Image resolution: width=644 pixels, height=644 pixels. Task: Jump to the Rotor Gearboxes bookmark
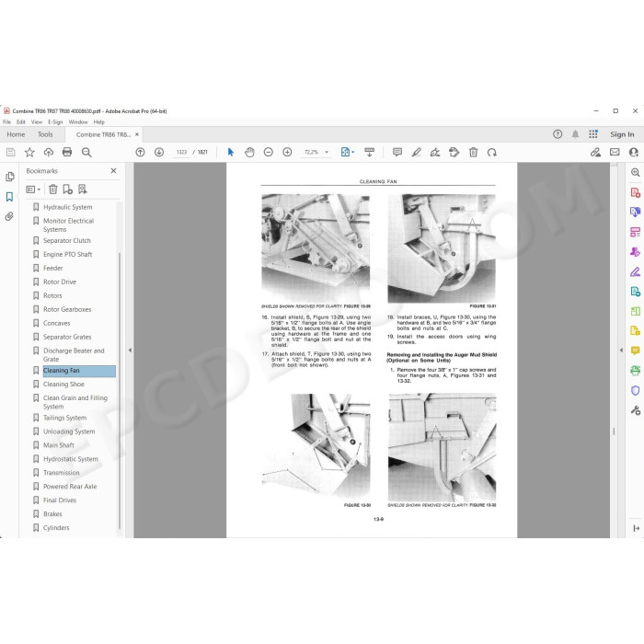67,309
